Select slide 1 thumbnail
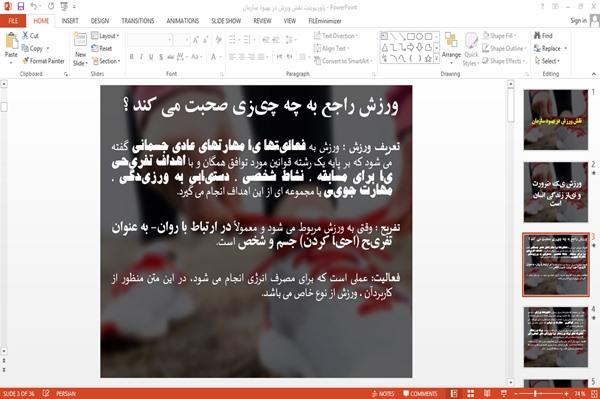Screen dimensions: 600x399 coord(556,120)
